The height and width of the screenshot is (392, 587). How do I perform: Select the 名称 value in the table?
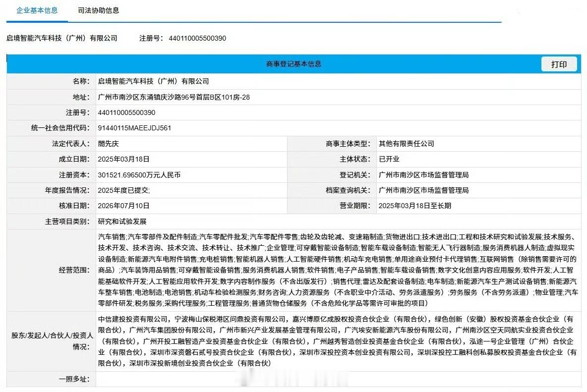(x=154, y=81)
